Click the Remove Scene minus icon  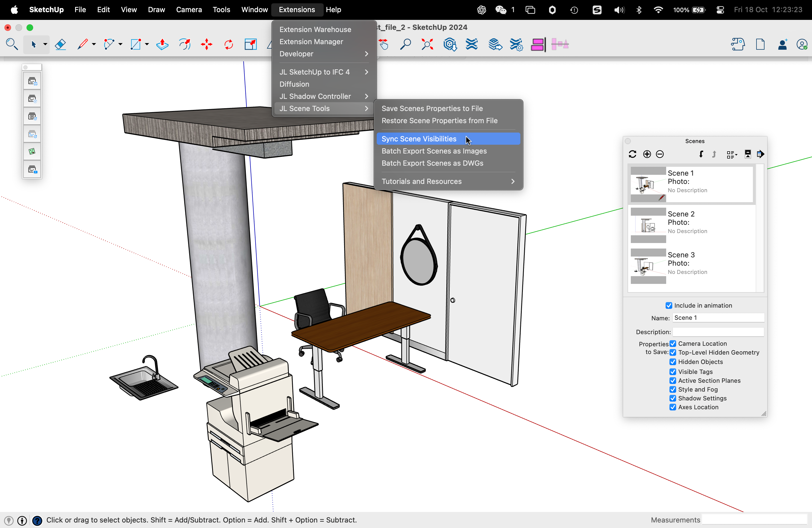tap(660, 154)
